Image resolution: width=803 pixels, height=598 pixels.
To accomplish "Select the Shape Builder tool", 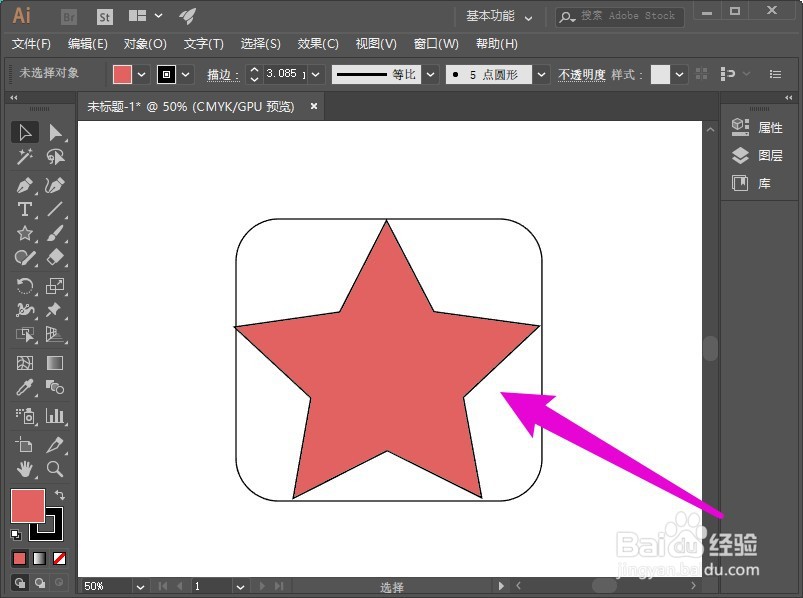I will point(25,334).
